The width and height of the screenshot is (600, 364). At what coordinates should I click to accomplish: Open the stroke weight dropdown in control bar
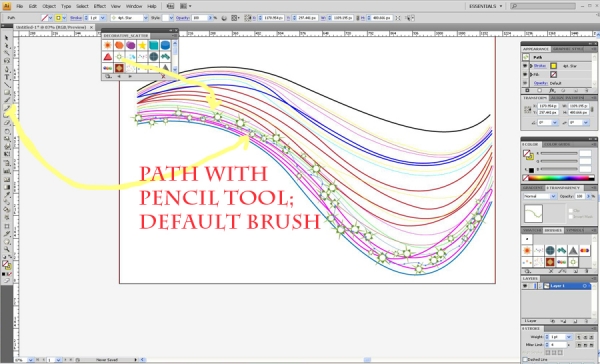click(103, 18)
